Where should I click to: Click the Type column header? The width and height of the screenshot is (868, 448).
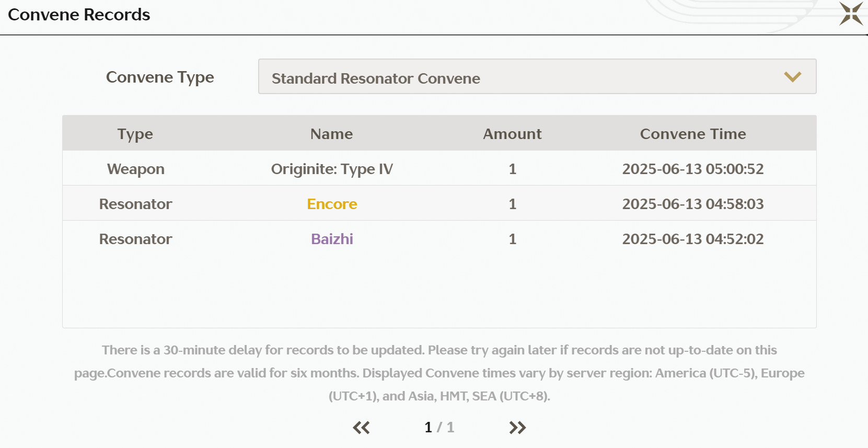point(135,134)
